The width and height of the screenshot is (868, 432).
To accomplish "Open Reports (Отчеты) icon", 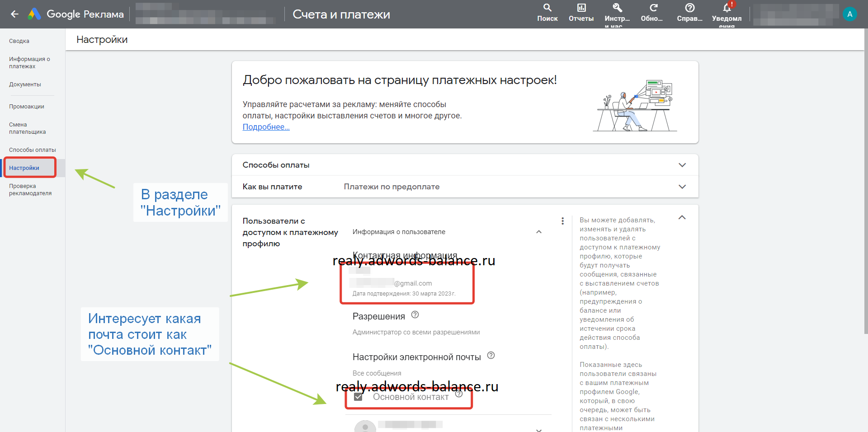I will click(x=581, y=8).
